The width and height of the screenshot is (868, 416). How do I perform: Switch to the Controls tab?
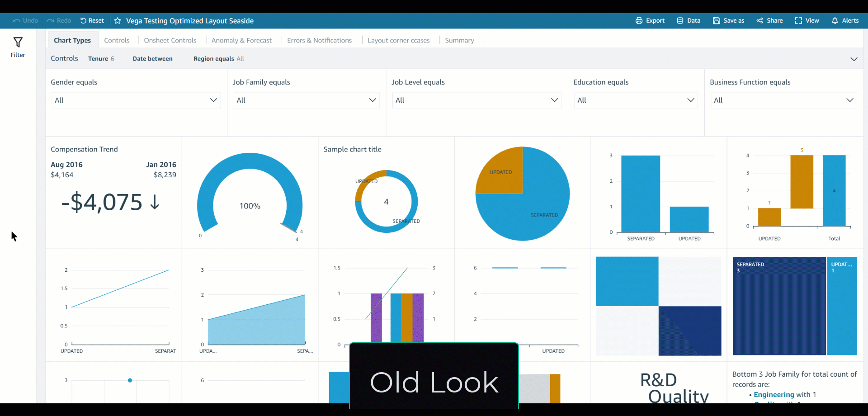click(117, 40)
